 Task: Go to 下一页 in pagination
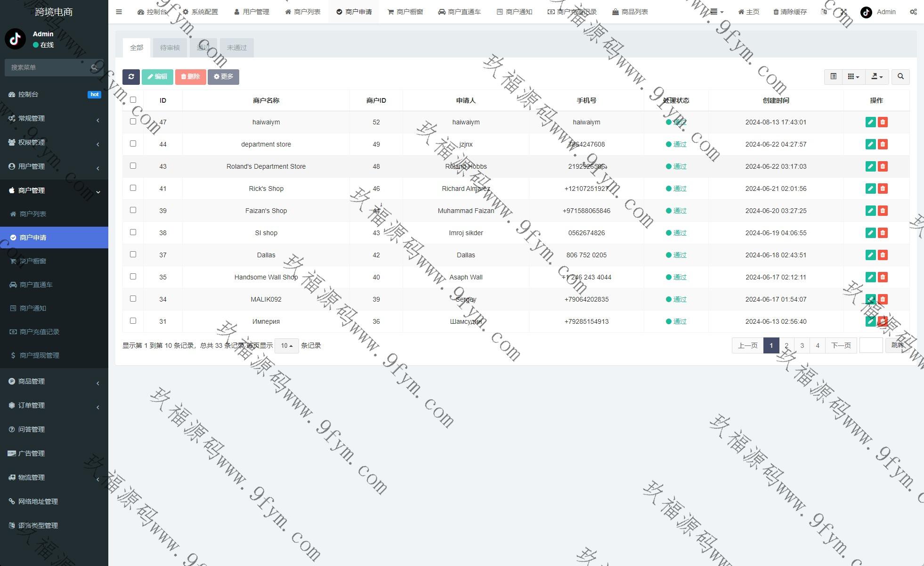841,345
